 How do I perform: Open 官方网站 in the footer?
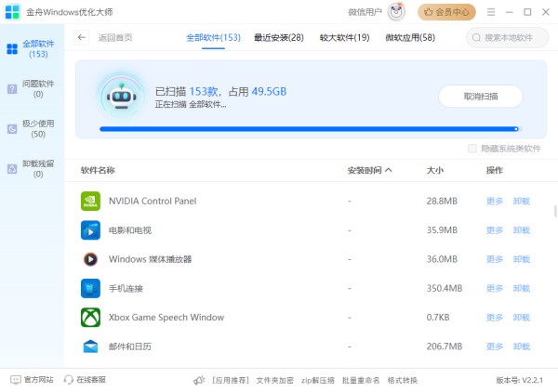pyautogui.click(x=32, y=380)
